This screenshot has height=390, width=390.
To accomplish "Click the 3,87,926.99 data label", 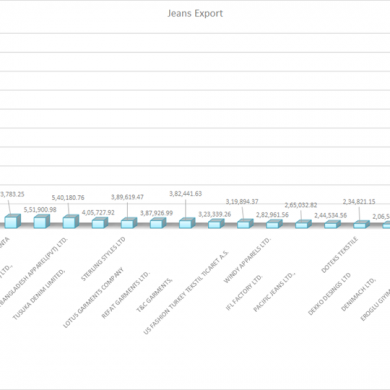I will point(156,213).
